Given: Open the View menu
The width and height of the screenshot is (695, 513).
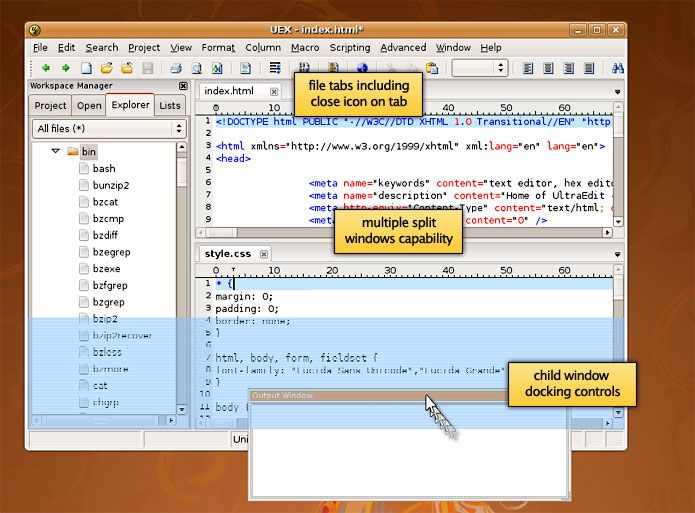Looking at the screenshot, I should (x=181, y=47).
